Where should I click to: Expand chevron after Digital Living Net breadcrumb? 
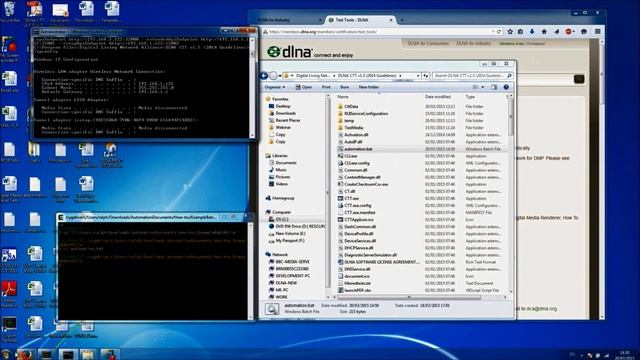click(x=334, y=76)
